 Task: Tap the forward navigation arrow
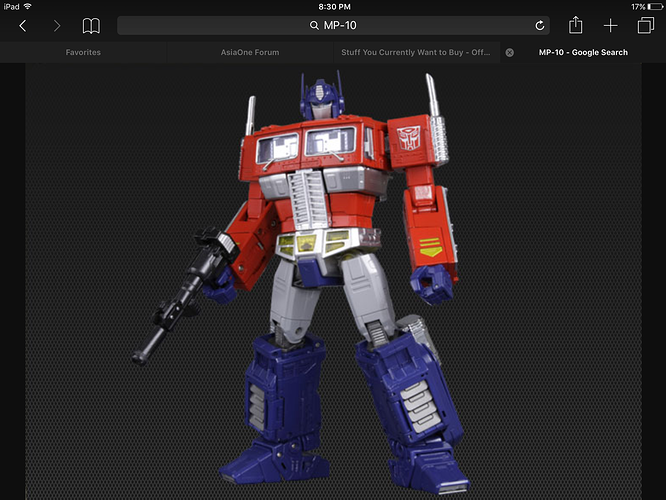pyautogui.click(x=56, y=26)
